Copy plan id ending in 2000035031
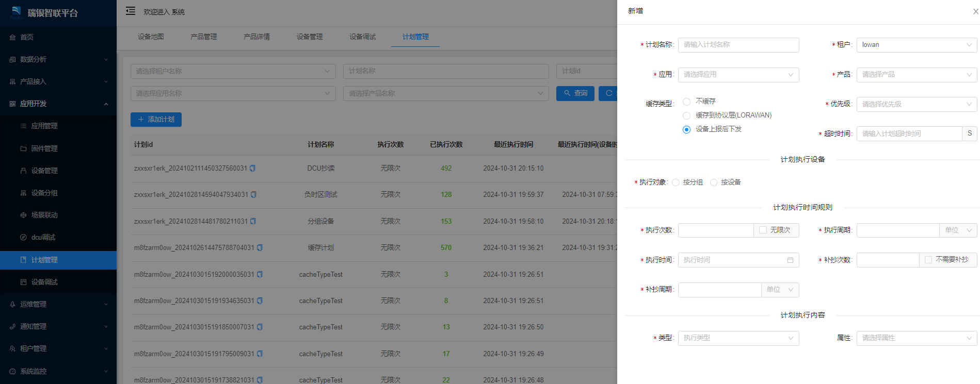The image size is (980, 384). click(x=260, y=274)
